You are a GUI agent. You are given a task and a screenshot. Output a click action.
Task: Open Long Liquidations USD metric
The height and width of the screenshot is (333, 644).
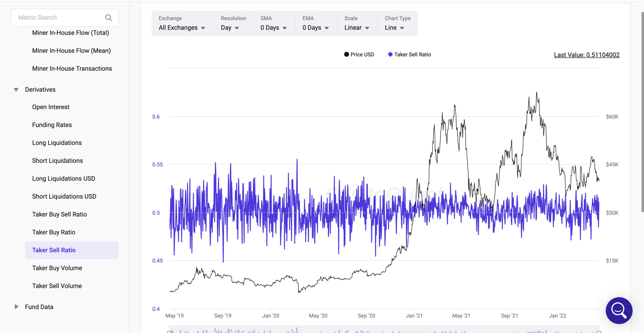click(x=64, y=178)
